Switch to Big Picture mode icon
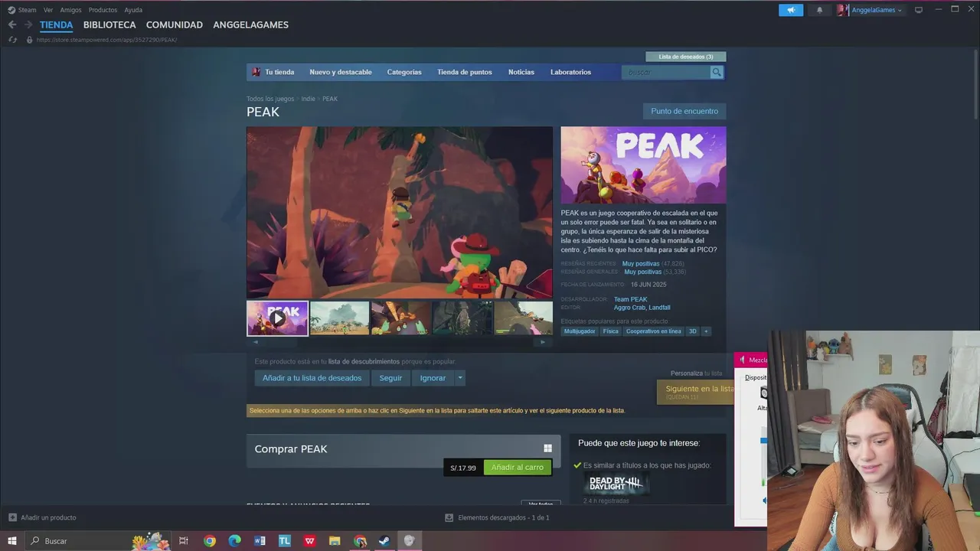 pyautogui.click(x=919, y=10)
